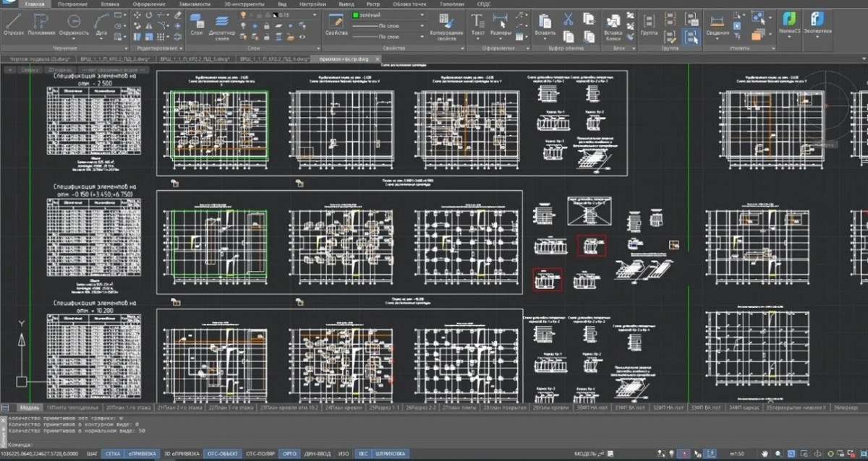Toggle СЕТКА grid display

(112, 454)
